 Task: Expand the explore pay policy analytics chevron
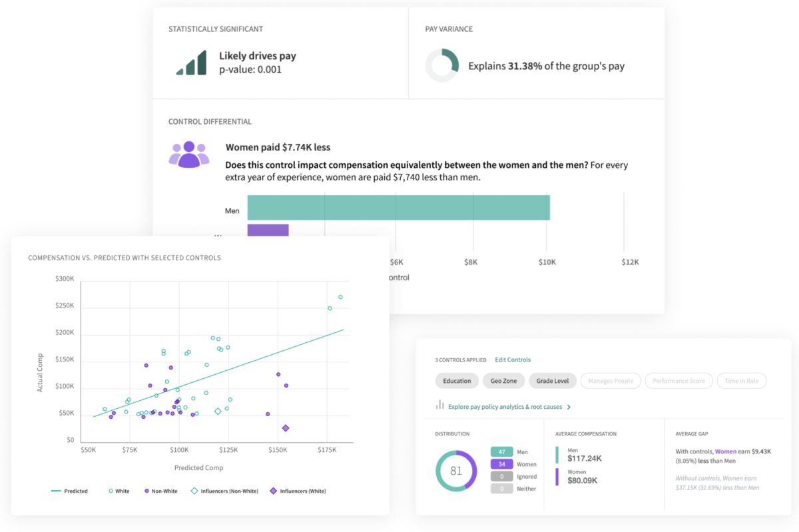571,406
